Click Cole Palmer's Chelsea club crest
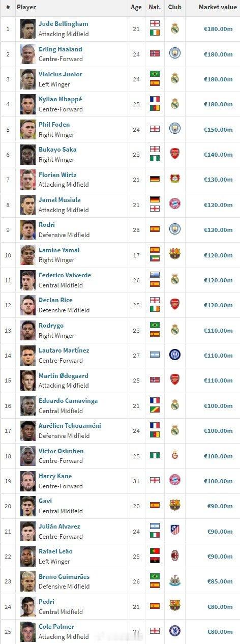Viewport: 240px width, 644px height. [175, 631]
